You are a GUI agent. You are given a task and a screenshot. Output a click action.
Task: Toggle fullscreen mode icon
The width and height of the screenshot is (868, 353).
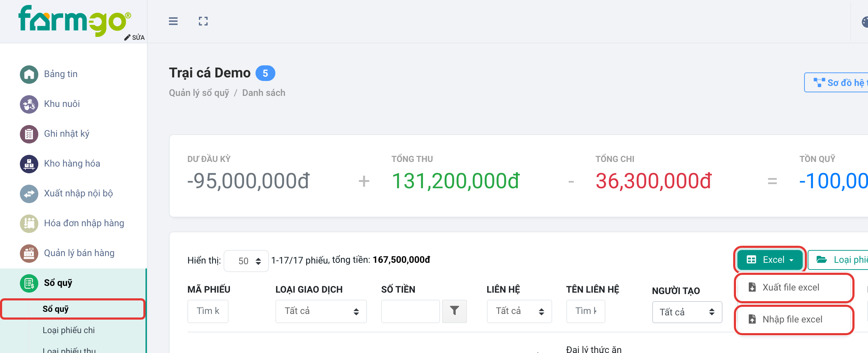click(x=203, y=21)
